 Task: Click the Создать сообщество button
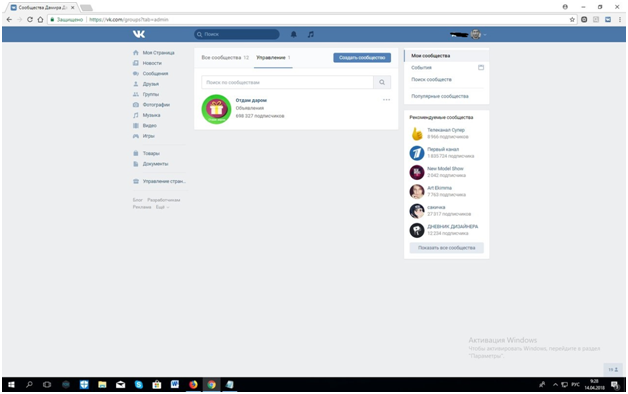click(362, 58)
